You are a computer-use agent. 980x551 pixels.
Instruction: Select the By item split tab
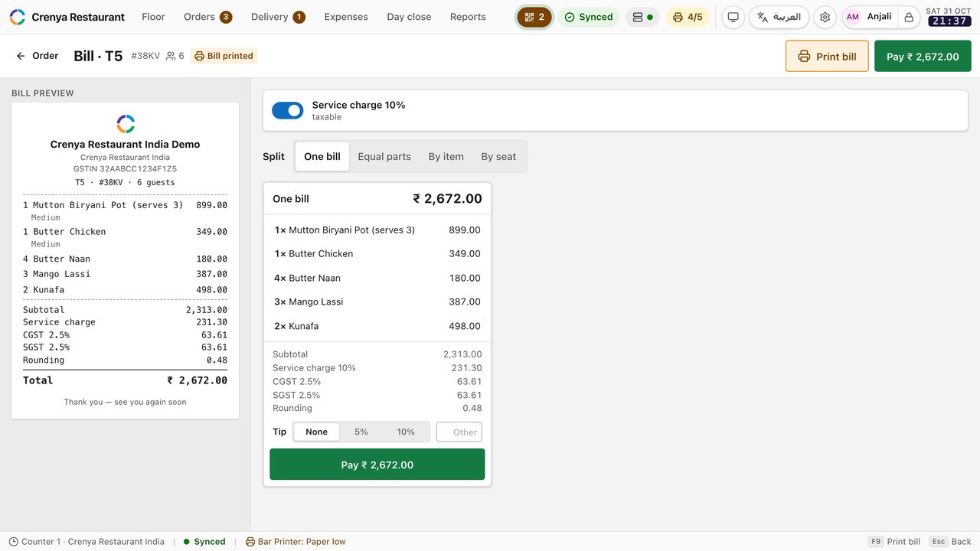click(446, 156)
